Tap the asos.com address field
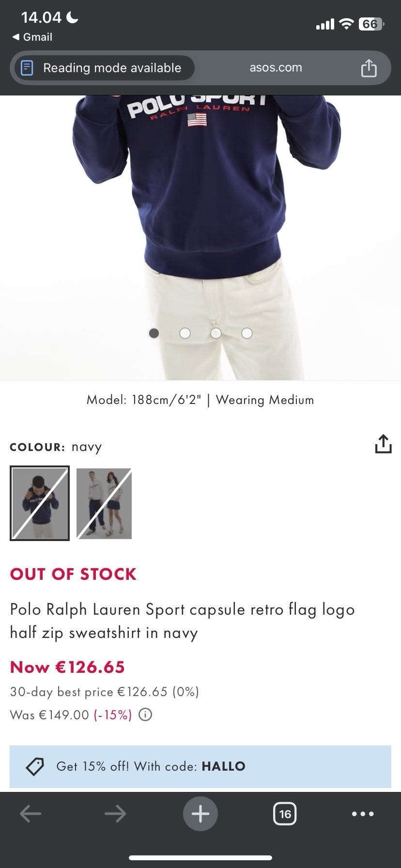 tap(276, 68)
